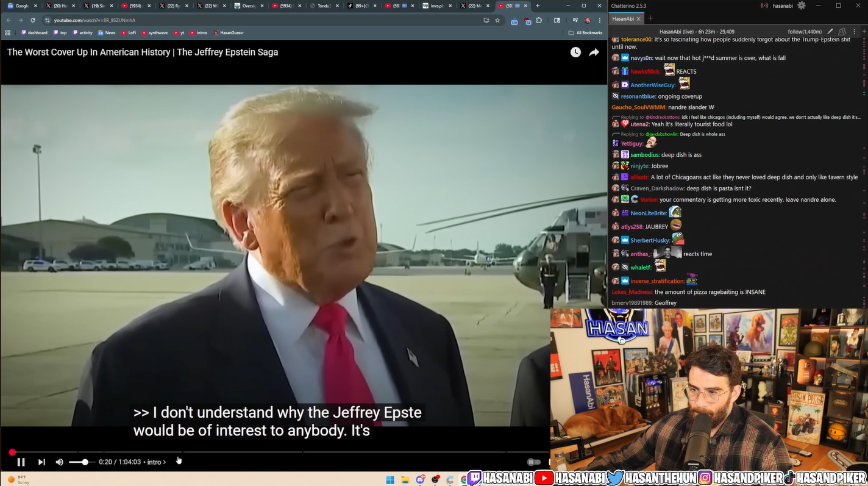This screenshot has height=486, width=868.
Task: Open the 'synthwave' bookmark
Action: pyautogui.click(x=155, y=33)
